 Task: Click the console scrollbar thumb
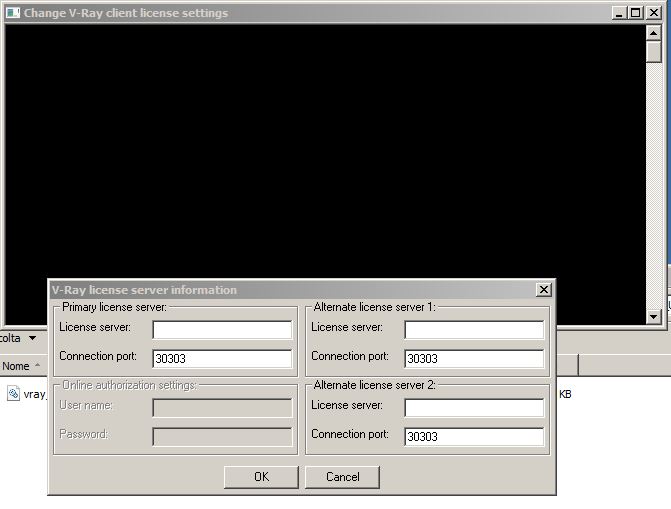click(x=653, y=52)
